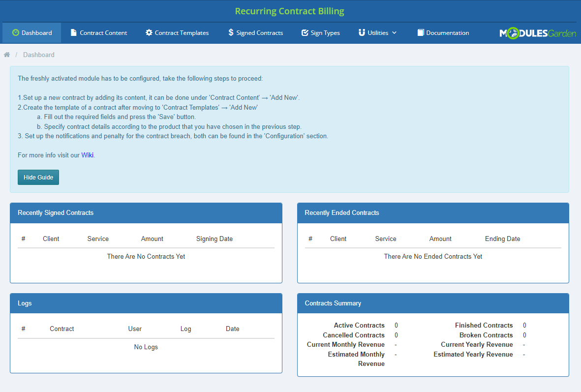Click Client column in Recently Ended Contracts
This screenshot has height=392, width=581.
[338, 239]
